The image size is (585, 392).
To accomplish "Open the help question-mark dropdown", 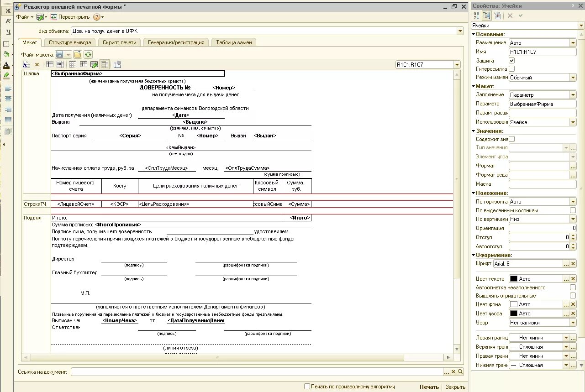I will [98, 17].
